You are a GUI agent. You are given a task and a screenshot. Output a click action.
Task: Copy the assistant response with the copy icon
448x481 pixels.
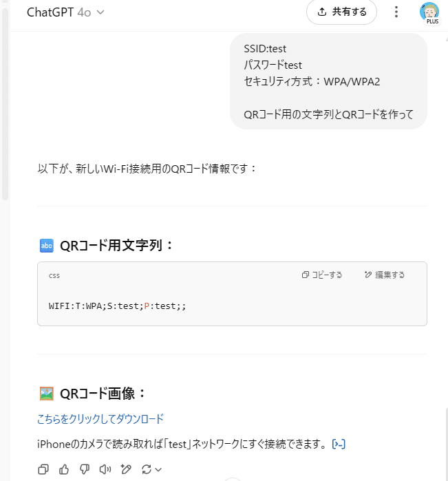pyautogui.click(x=43, y=469)
